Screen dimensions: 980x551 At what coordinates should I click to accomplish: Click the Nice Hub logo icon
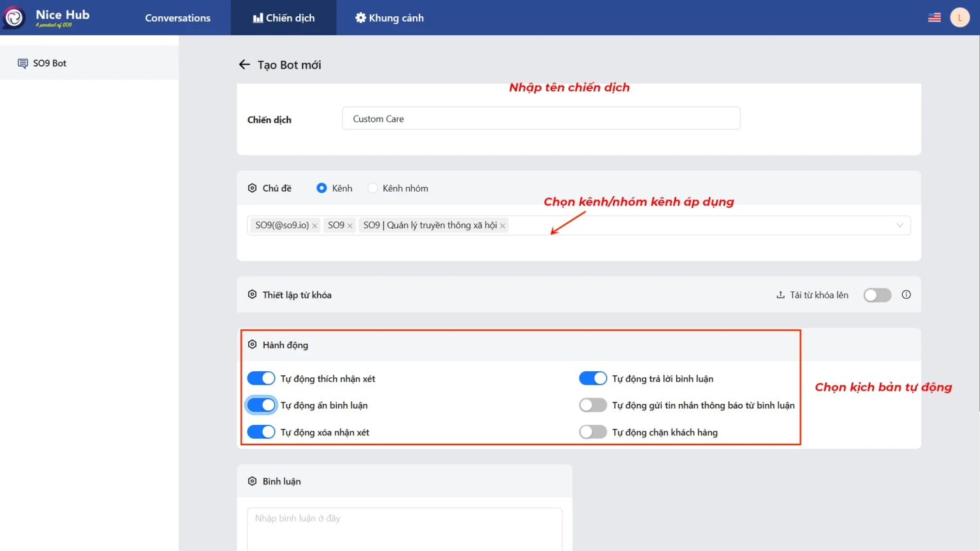point(14,18)
